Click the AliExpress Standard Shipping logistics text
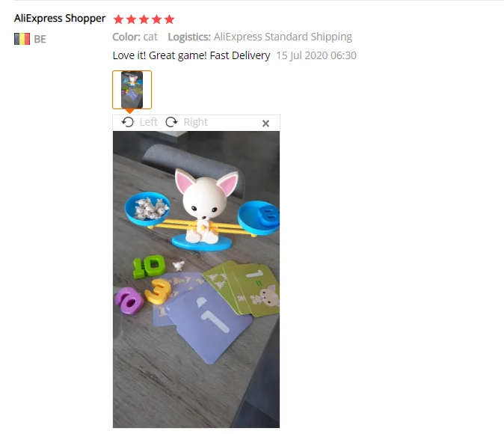504x434 pixels. click(283, 37)
